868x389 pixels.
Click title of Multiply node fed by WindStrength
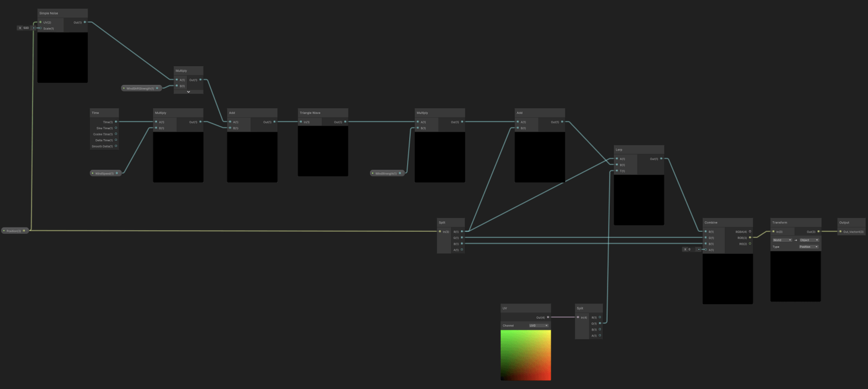coord(422,113)
